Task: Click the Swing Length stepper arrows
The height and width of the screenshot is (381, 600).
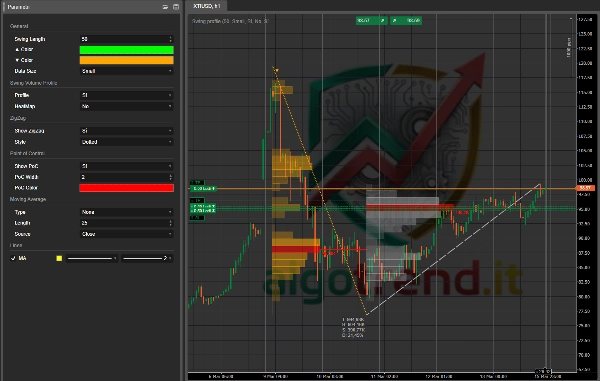Action: tap(171, 39)
